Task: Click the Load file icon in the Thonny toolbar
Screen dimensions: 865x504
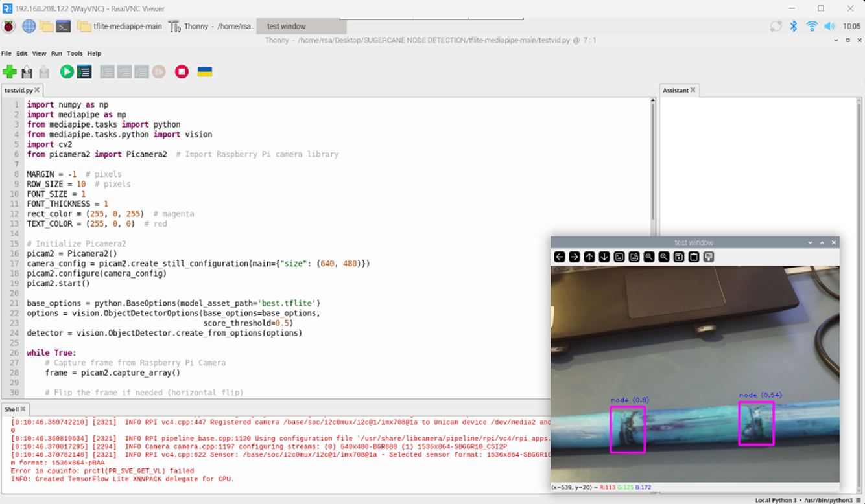Action: coord(27,72)
